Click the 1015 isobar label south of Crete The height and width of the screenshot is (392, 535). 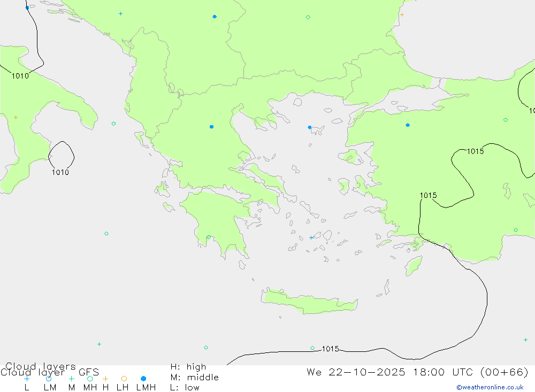click(331, 349)
